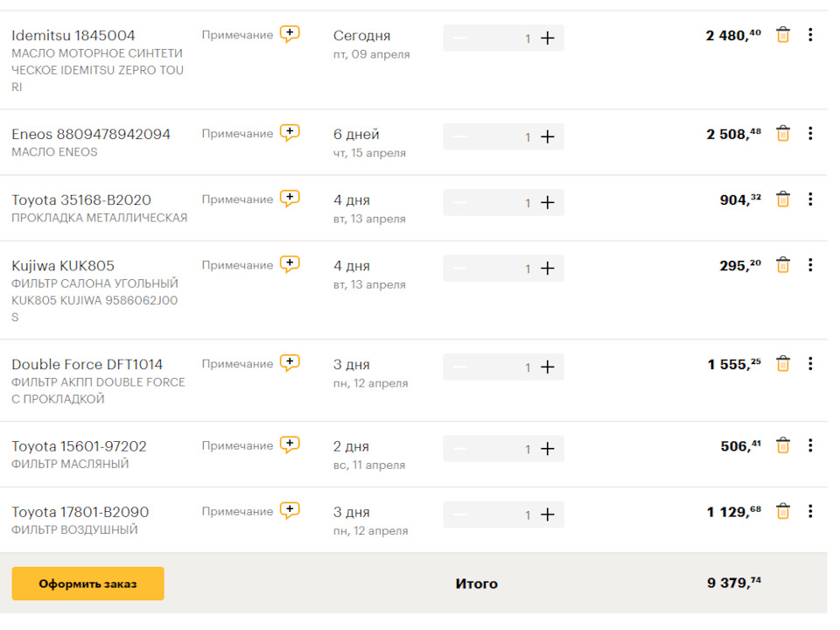The image size is (840, 630).
Task: Delete the Idemitsu 1845004 item from cart
Action: pos(783,35)
